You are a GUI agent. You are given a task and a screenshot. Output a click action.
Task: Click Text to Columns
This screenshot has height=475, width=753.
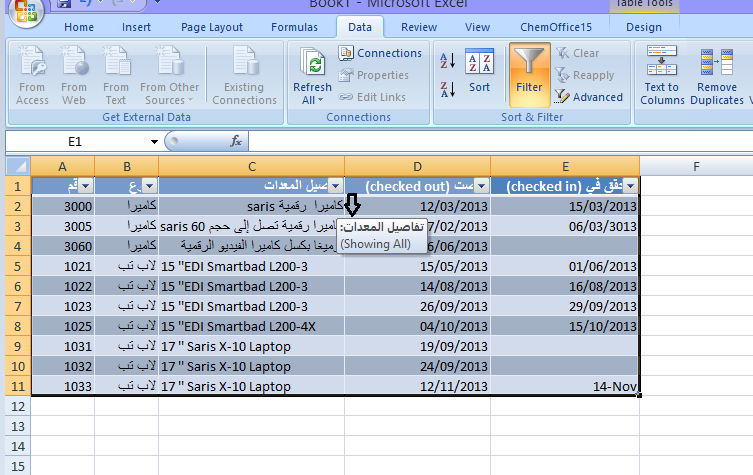(x=662, y=75)
